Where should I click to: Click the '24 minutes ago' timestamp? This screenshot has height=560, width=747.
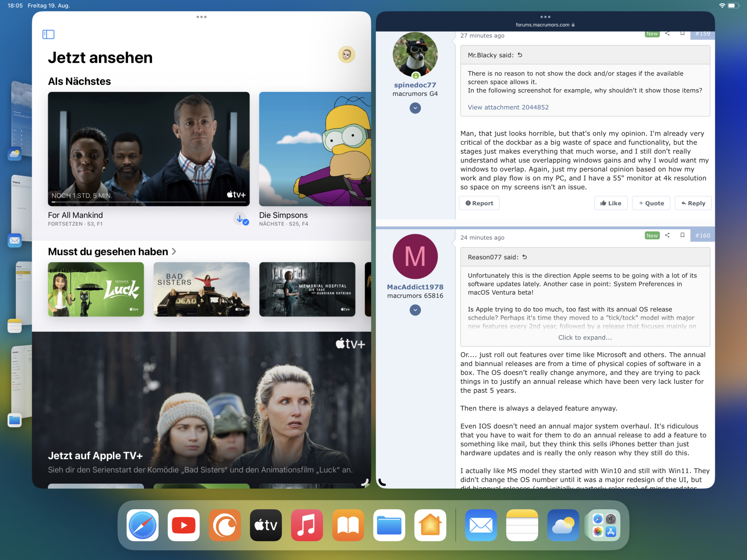coord(482,237)
